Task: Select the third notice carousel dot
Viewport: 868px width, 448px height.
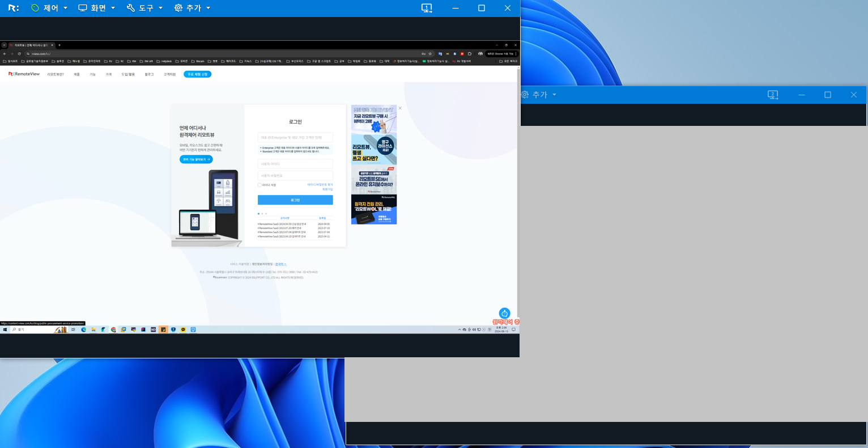Action: click(266, 214)
